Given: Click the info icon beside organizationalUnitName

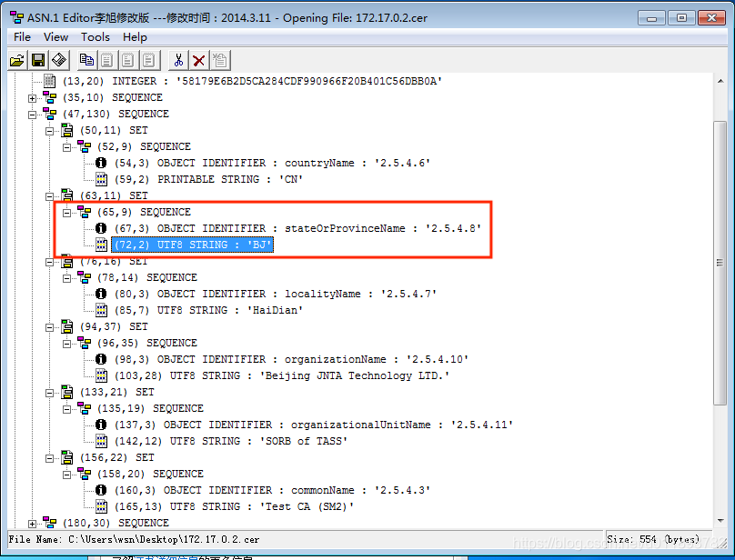Looking at the screenshot, I should 101,425.
